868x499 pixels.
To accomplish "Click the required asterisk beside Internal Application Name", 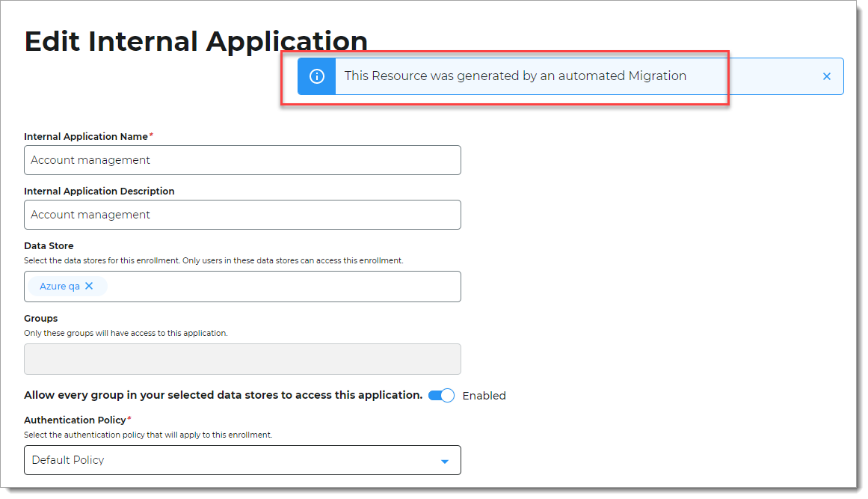I will point(152,133).
